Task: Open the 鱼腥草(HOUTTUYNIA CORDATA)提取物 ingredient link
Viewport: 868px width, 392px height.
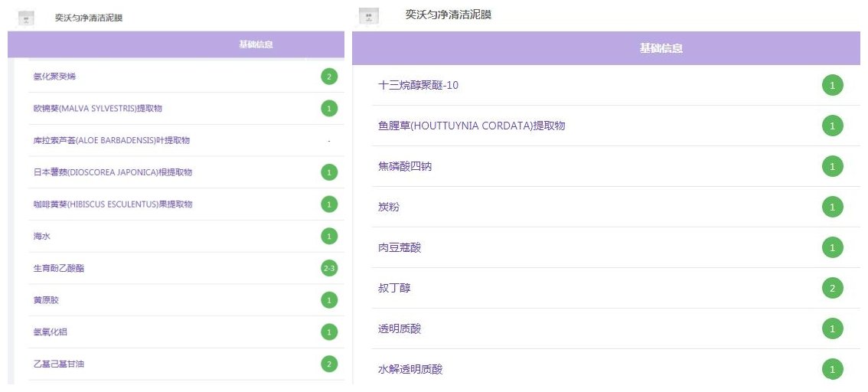Action: coord(472,126)
